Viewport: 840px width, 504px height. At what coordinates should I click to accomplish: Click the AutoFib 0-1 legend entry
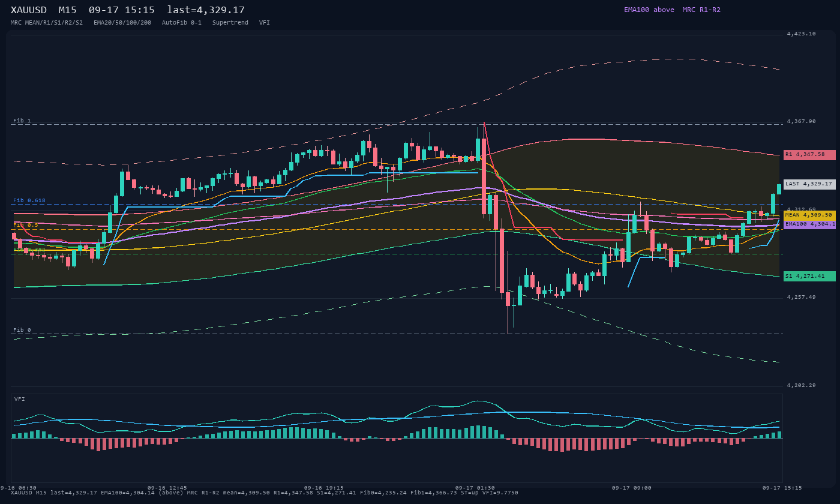point(182,22)
